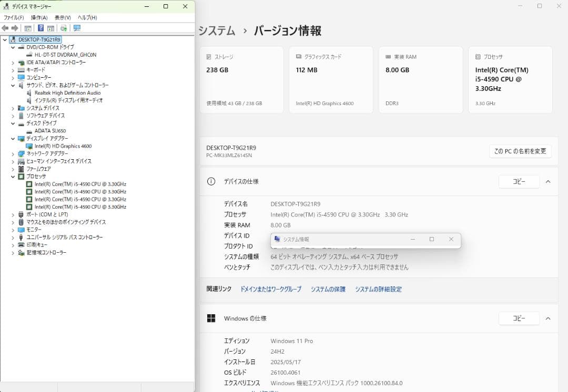Click the back arrow in Device Manager toolbar
Screen dimensions: 568x392
pyautogui.click(x=6, y=28)
